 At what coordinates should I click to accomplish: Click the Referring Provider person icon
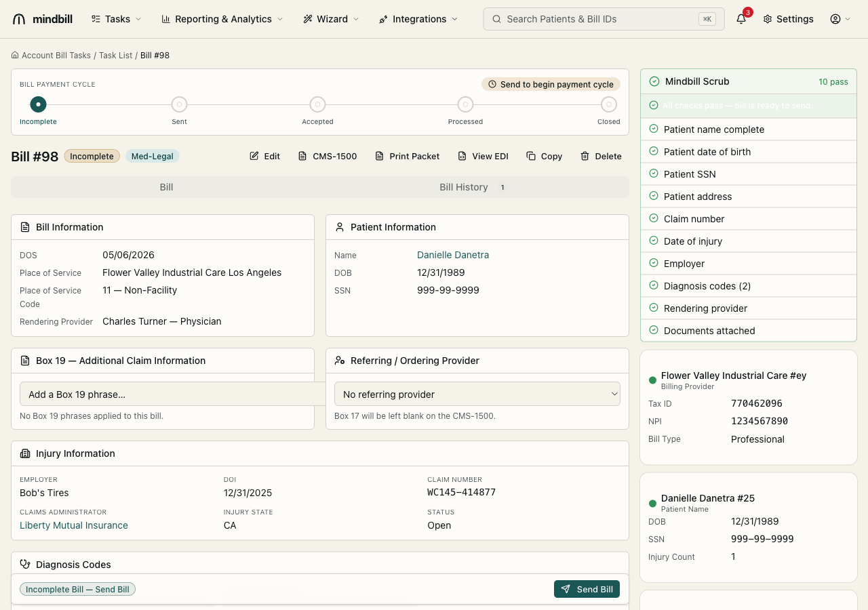coord(340,361)
